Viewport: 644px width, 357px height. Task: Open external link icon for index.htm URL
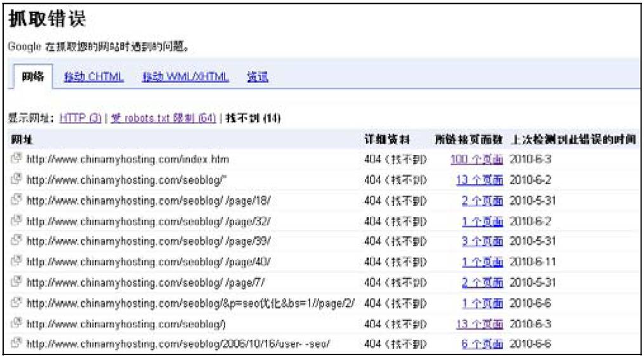pos(17,159)
